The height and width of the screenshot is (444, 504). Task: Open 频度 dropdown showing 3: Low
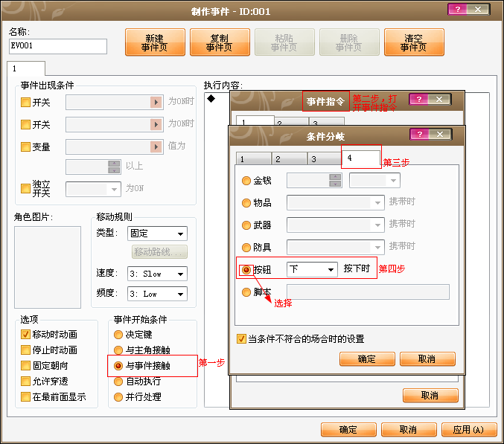(x=157, y=294)
